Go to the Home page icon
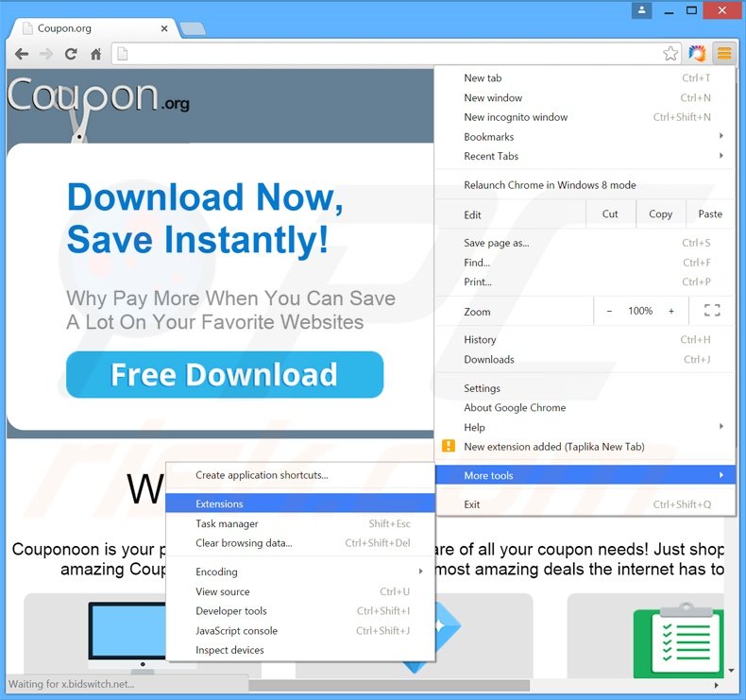This screenshot has height=700, width=746. pos(95,54)
